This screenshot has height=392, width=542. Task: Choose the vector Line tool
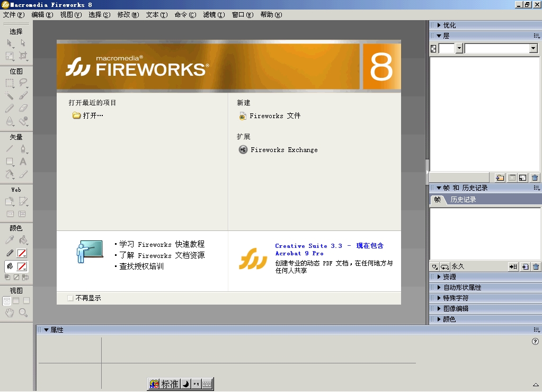click(x=10, y=149)
